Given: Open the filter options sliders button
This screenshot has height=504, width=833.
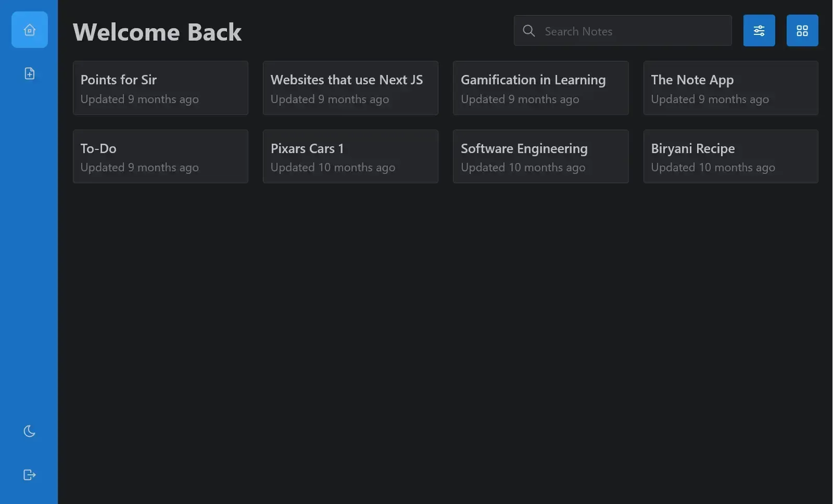Looking at the screenshot, I should pyautogui.click(x=759, y=31).
